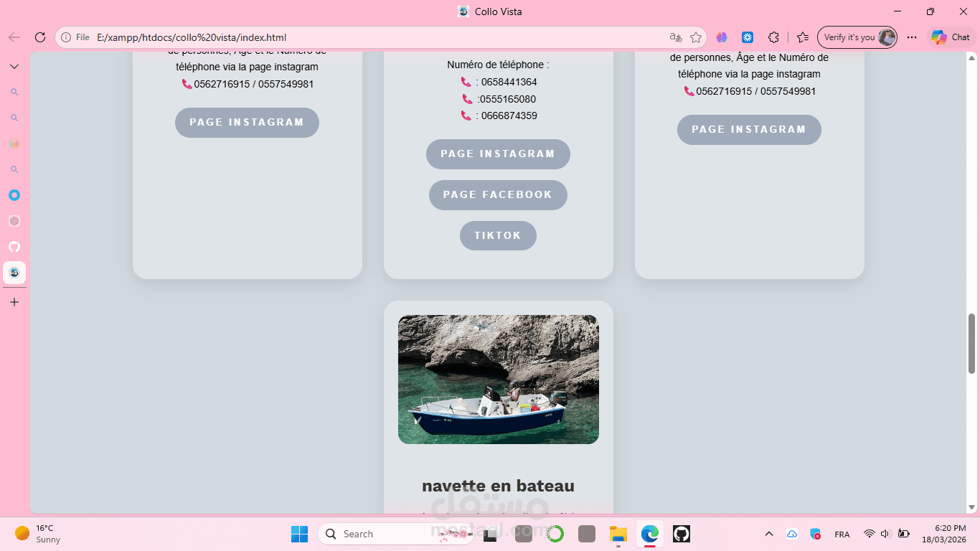Click the scrollbar up arrow
The image size is (980, 551).
[x=972, y=58]
